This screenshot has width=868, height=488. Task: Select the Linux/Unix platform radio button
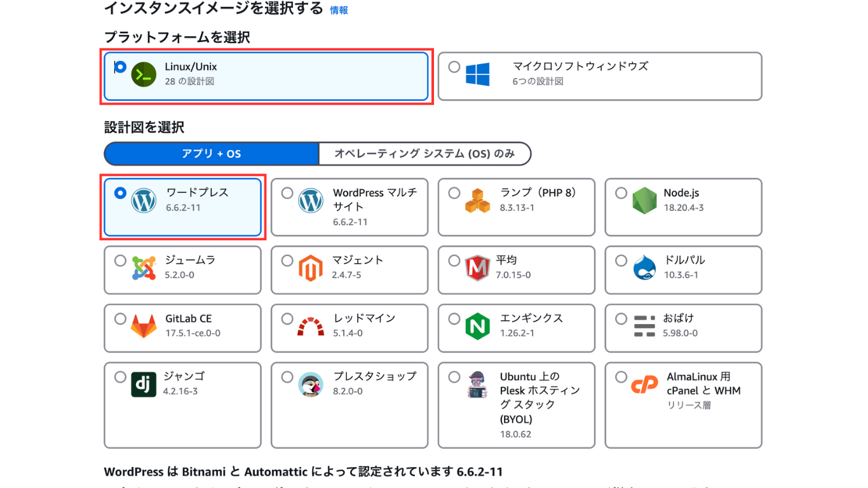click(x=120, y=67)
